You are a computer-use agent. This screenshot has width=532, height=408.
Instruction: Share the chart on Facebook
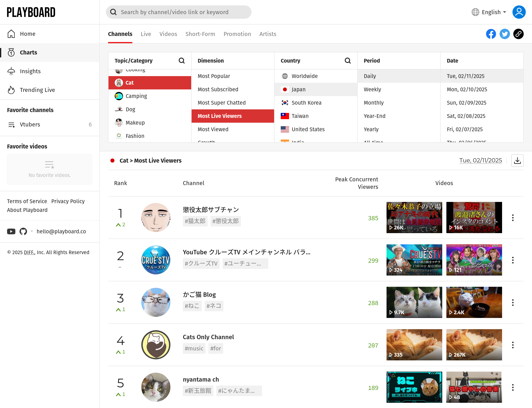[491, 34]
